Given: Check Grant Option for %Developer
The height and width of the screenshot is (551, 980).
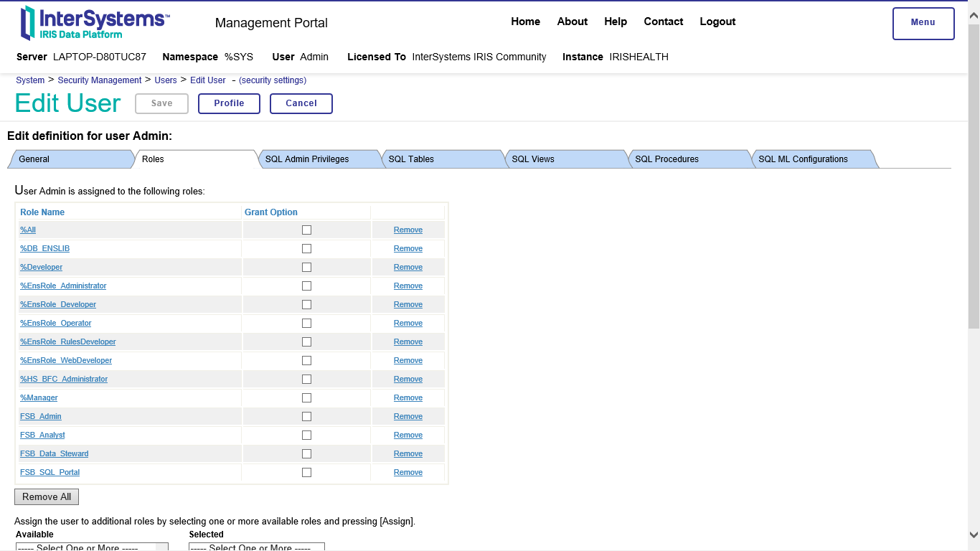Looking at the screenshot, I should [306, 267].
